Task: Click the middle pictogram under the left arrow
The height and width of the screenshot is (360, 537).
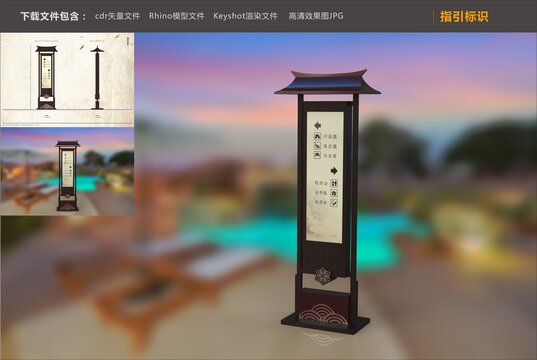Action: (x=317, y=146)
